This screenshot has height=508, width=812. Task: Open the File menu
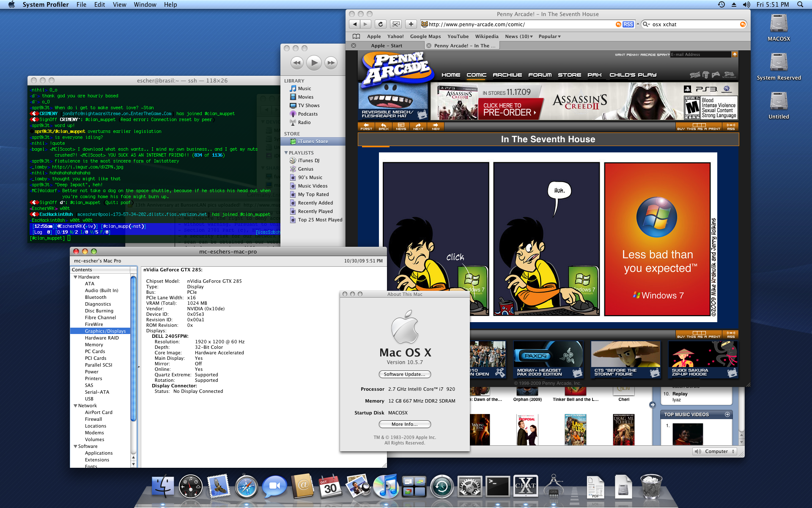[x=81, y=5]
